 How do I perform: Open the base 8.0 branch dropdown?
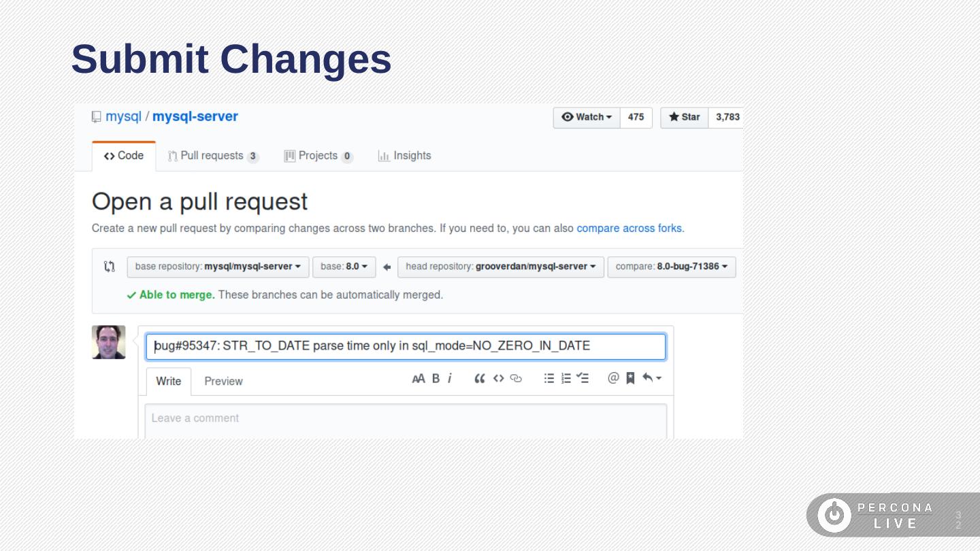pyautogui.click(x=344, y=267)
